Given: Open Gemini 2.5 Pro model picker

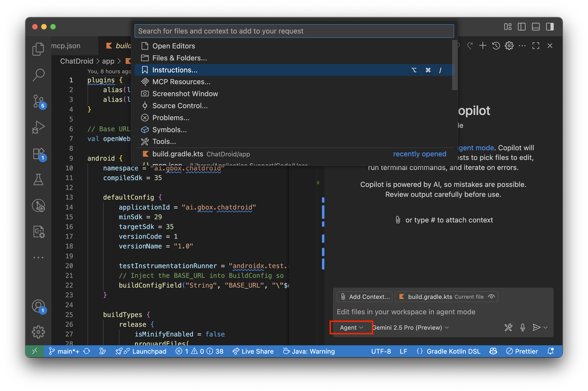Looking at the screenshot, I should click(411, 327).
